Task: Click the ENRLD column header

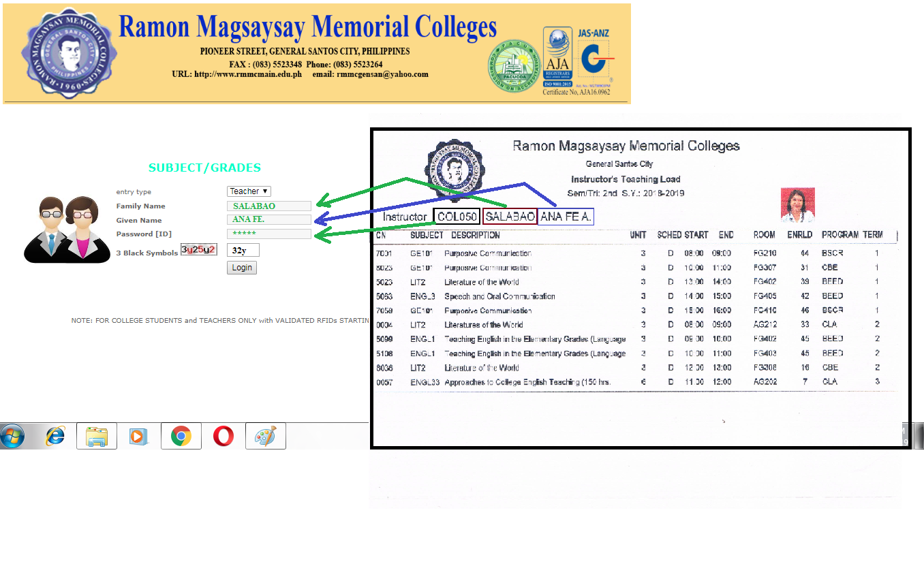Action: 800,234
